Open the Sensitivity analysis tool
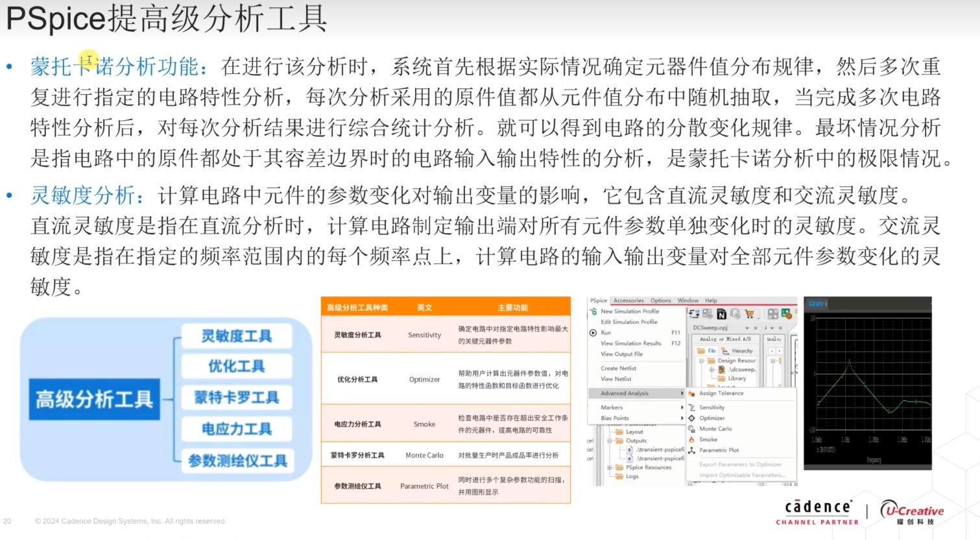Image resolution: width=980 pixels, height=540 pixels. 711,408
